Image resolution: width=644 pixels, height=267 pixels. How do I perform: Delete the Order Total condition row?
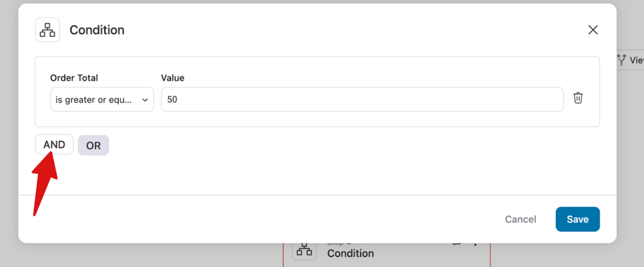pyautogui.click(x=578, y=98)
